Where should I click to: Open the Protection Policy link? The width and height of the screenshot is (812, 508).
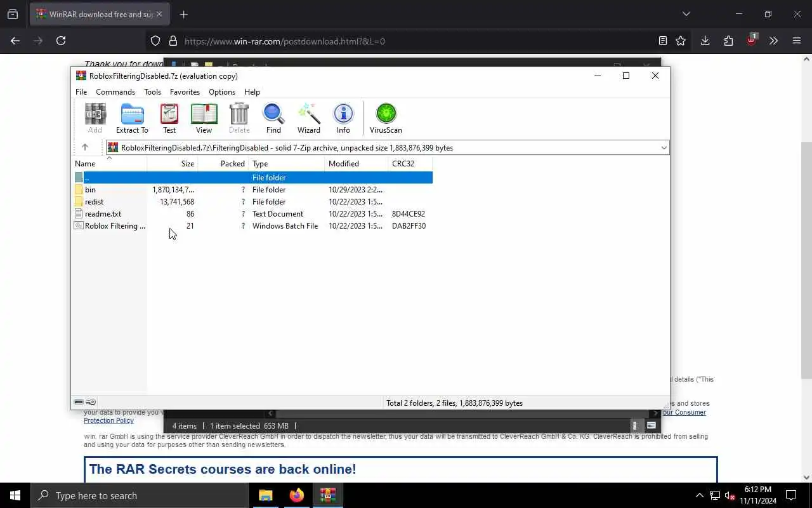pos(108,420)
